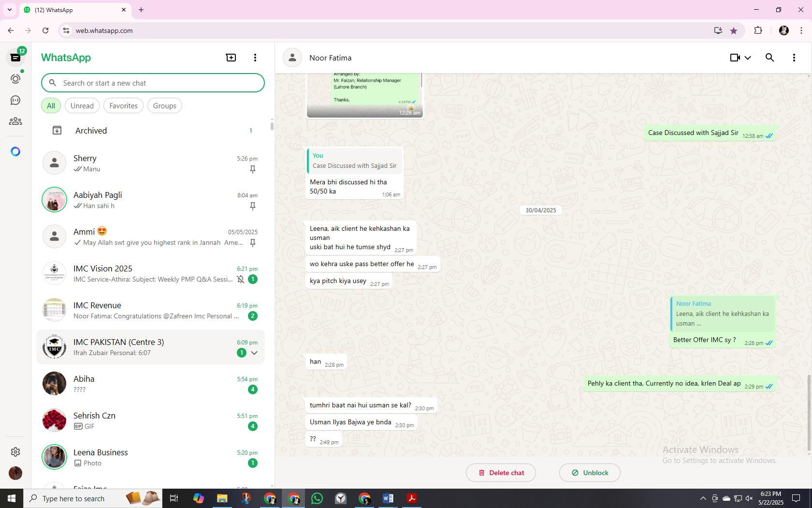Open the Chats icon in sidebar
The width and height of the screenshot is (812, 508).
point(15,58)
